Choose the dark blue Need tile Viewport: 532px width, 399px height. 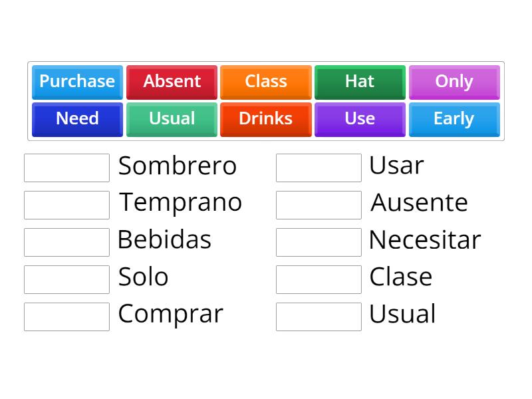point(77,119)
